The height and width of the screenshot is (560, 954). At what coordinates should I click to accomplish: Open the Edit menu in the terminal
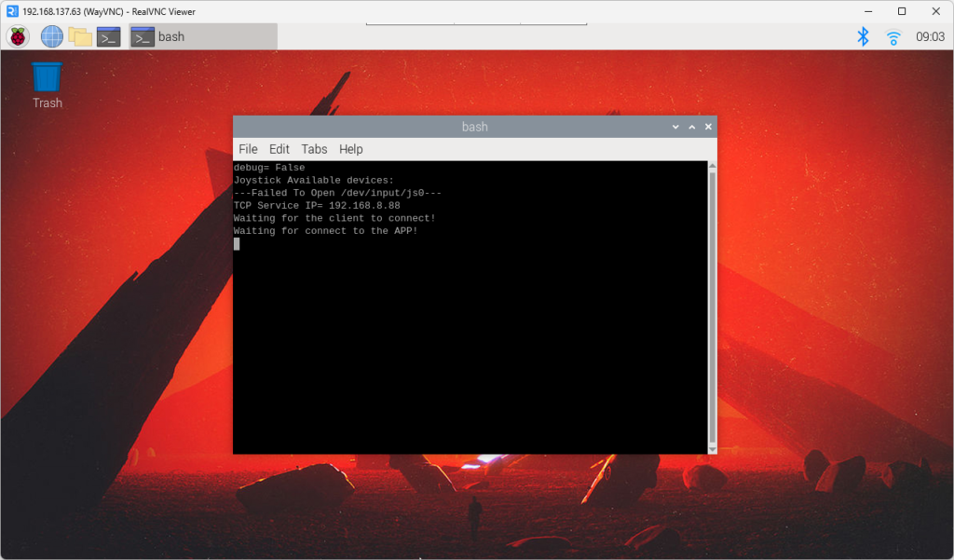coord(279,149)
